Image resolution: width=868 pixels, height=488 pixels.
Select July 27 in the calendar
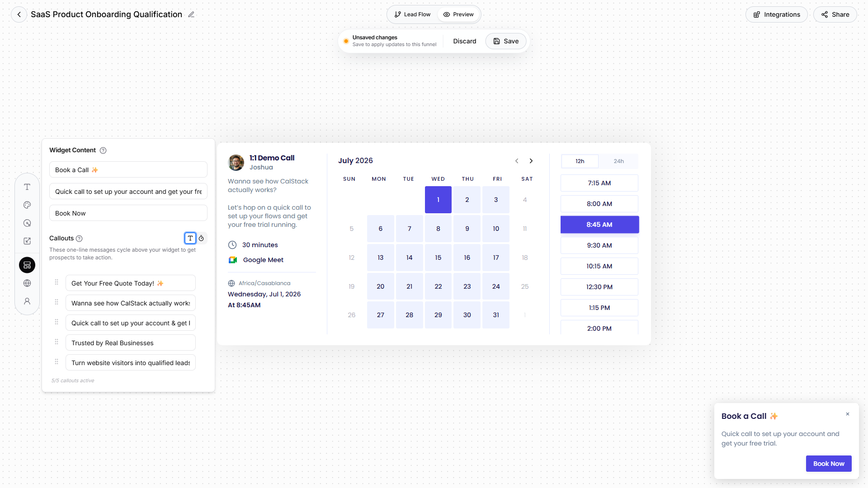381,315
